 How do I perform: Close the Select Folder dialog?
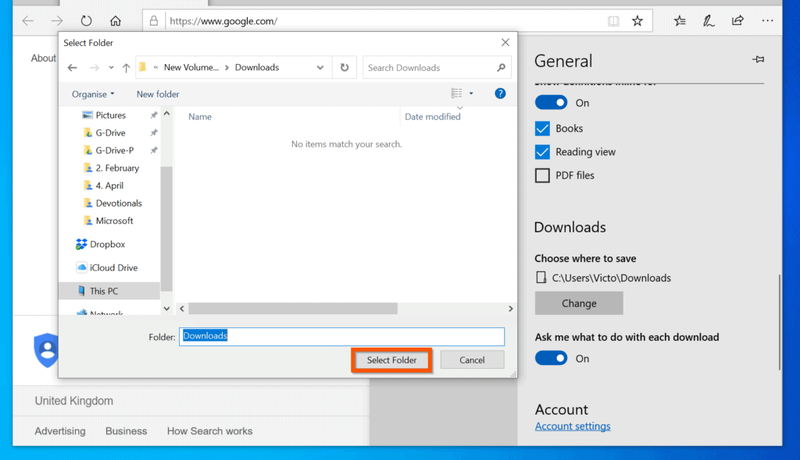(505, 42)
